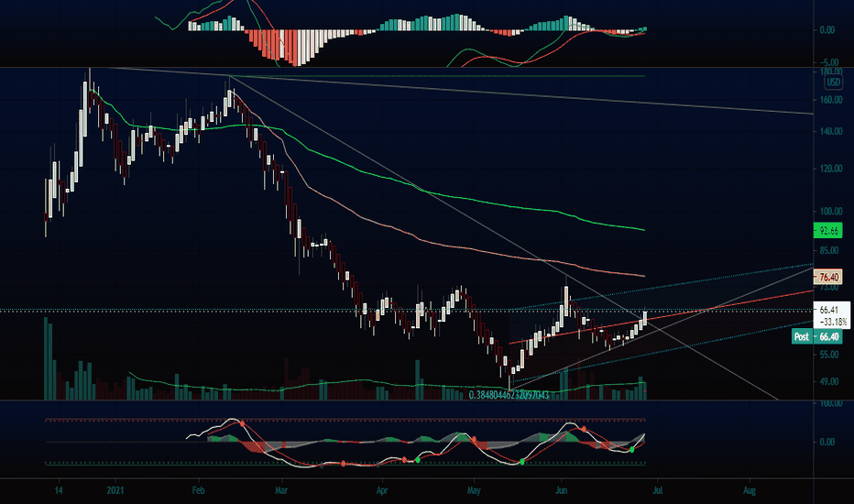Click the 140.00 price axis label

point(830,131)
